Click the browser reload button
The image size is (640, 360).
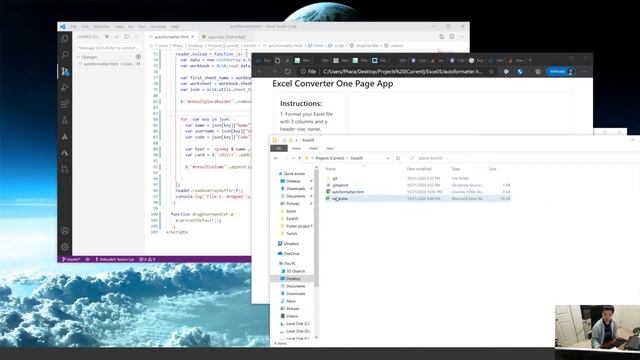[287, 71]
